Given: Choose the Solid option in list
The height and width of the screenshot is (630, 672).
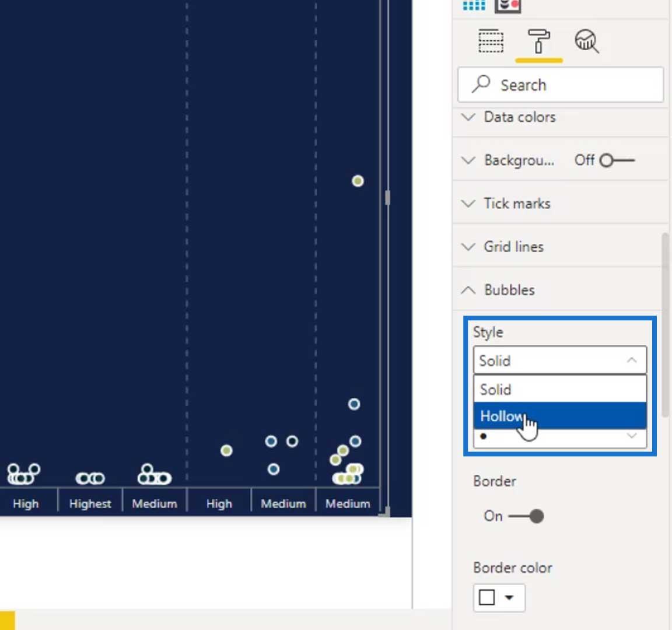Looking at the screenshot, I should click(560, 389).
